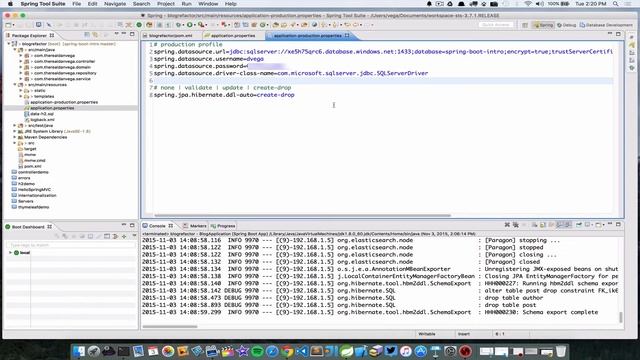Select the thymeleafdemo project
Image resolution: width=640 pixels, height=360 pixels.
[x=33, y=207]
